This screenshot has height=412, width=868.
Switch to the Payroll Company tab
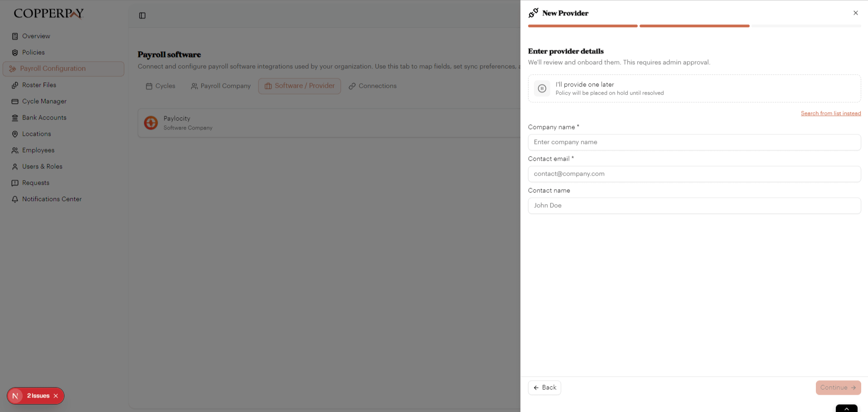226,86
